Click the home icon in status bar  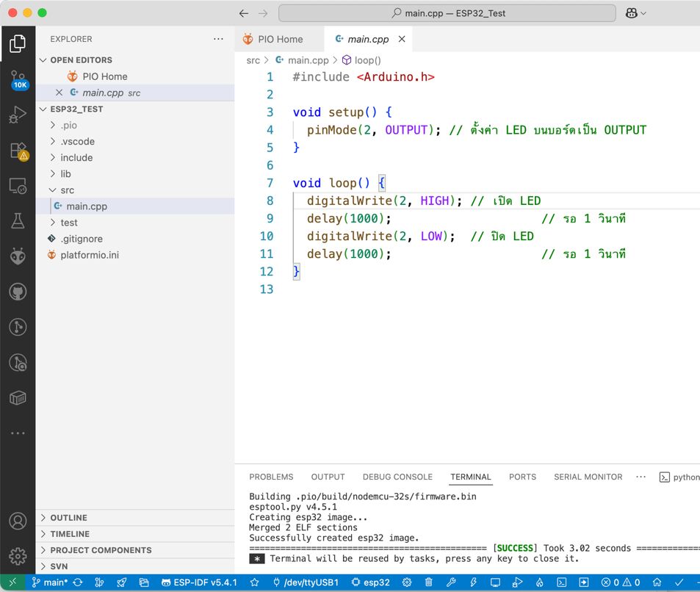657,582
